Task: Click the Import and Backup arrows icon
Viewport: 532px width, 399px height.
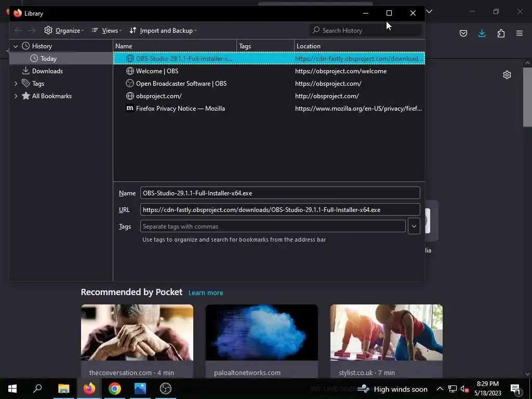Action: click(133, 30)
